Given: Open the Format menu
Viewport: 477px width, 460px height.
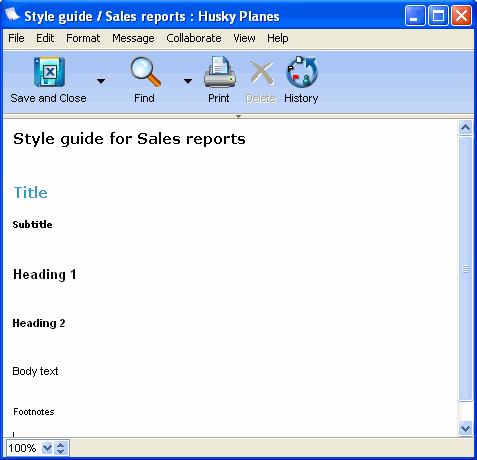Looking at the screenshot, I should 83,38.
